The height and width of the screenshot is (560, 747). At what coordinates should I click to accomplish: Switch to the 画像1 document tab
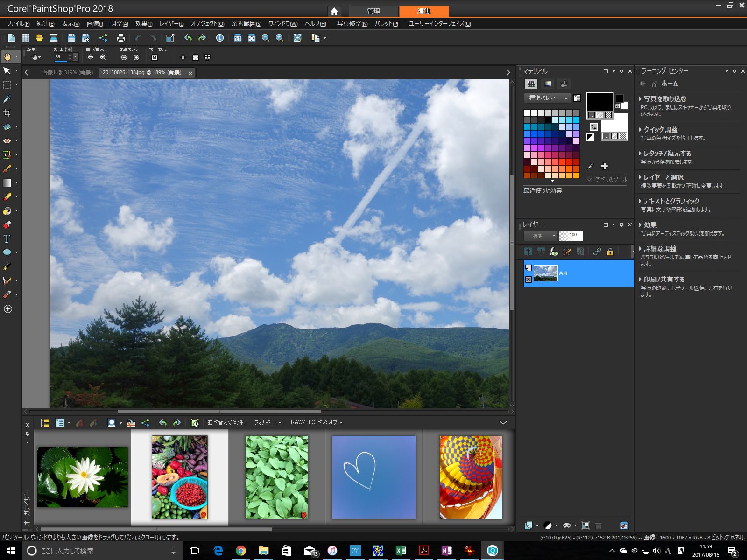[x=67, y=72]
